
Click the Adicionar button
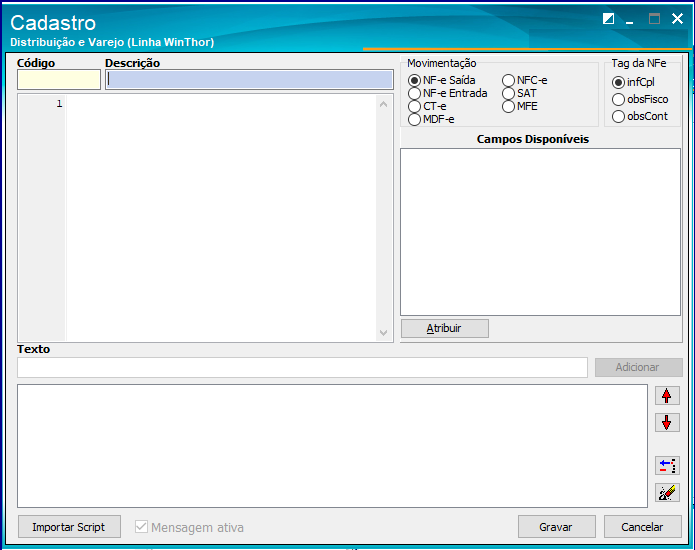click(x=638, y=367)
